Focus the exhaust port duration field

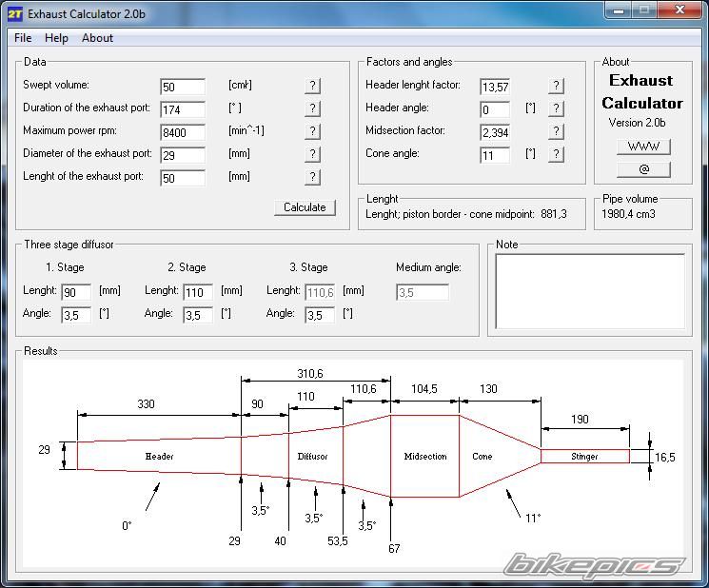click(183, 109)
